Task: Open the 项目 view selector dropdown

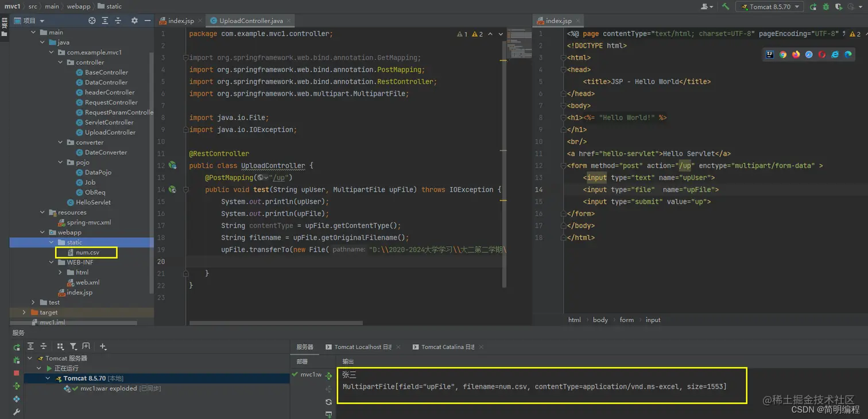Action: click(29, 20)
